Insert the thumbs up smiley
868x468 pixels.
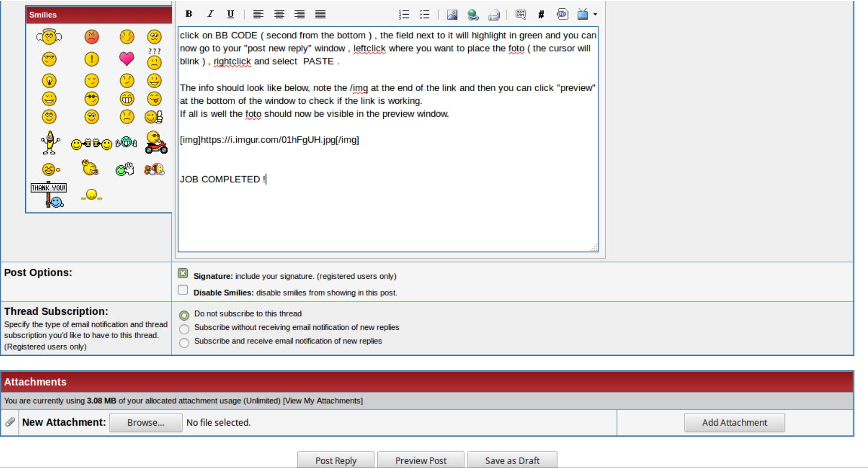coord(154,116)
